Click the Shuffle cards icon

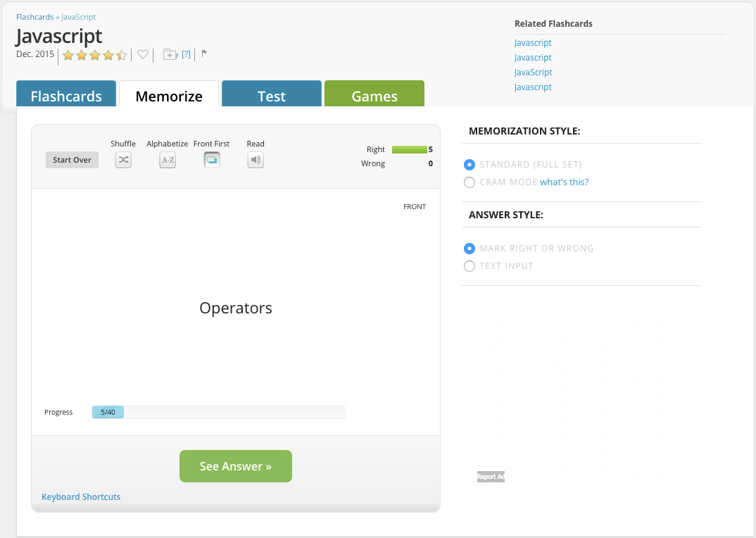(x=123, y=160)
